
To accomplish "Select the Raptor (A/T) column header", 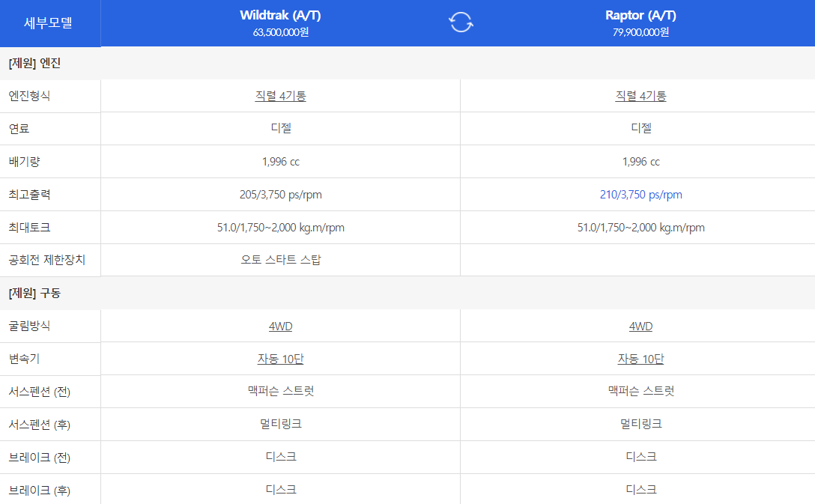I will click(641, 16).
